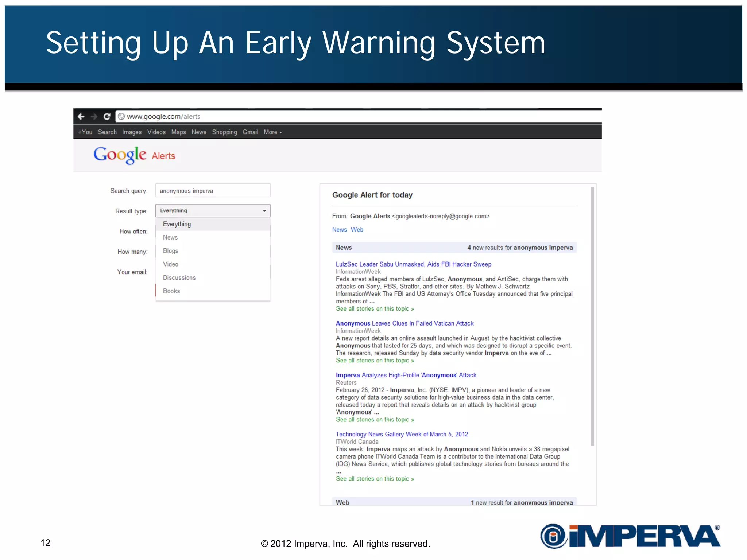Open Anonymous Leaves Clues Vatican Attack article
Viewport: 747px width, 560px height.
(x=405, y=323)
